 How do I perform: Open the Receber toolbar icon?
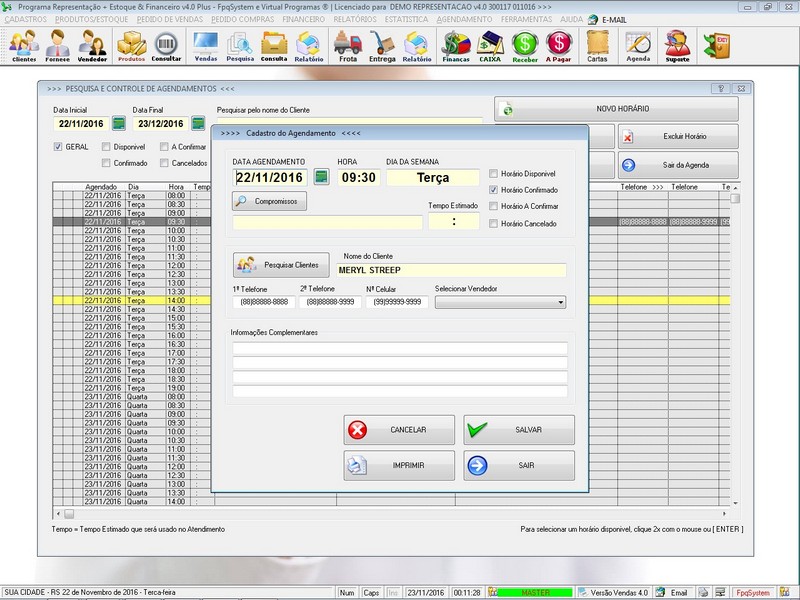pyautogui.click(x=525, y=45)
